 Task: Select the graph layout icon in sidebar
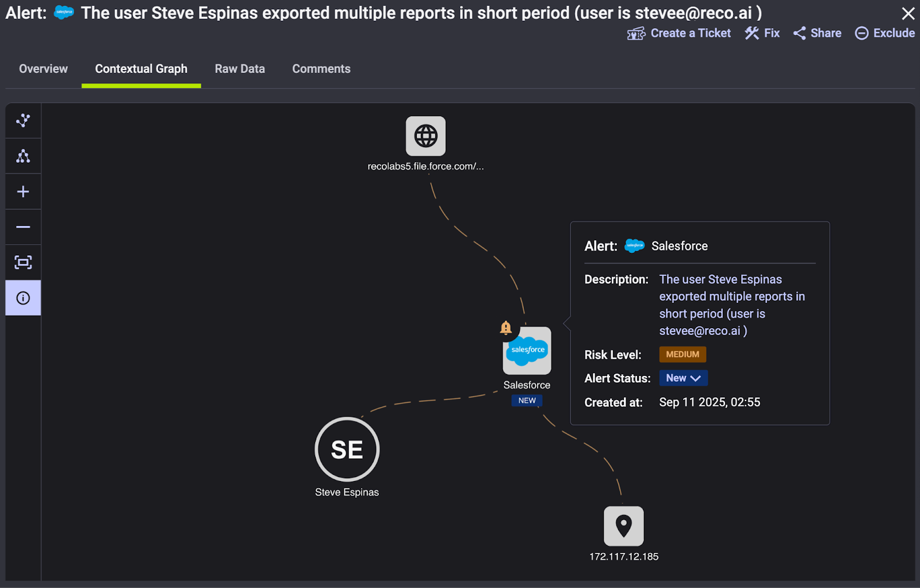23,121
